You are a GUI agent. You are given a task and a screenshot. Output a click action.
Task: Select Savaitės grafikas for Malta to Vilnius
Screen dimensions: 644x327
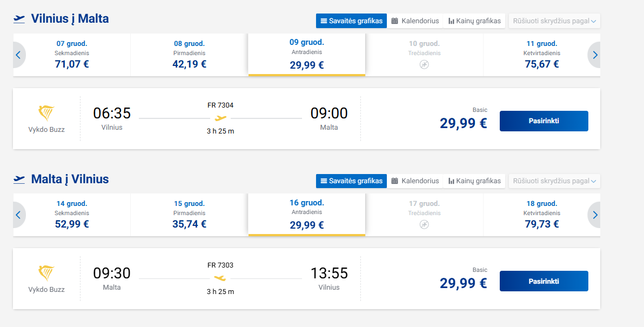coord(351,181)
